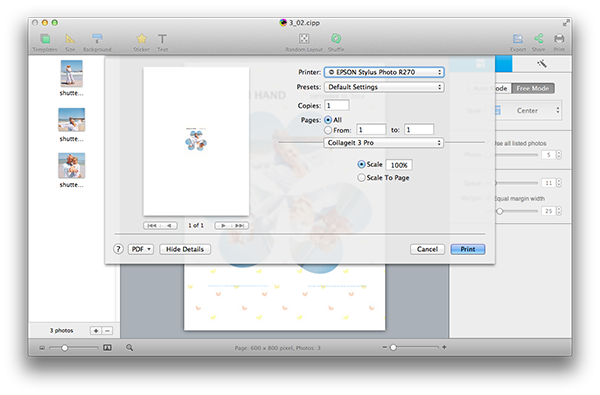Click the '1 of 1' page indicator
Viewport: 600px width, 395px height.
pos(196,225)
